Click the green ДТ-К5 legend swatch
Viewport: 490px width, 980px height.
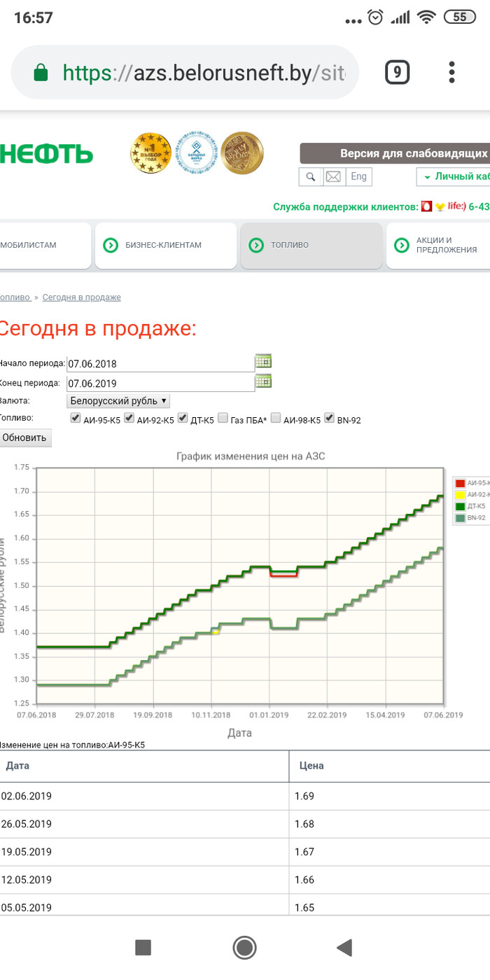[x=460, y=506]
